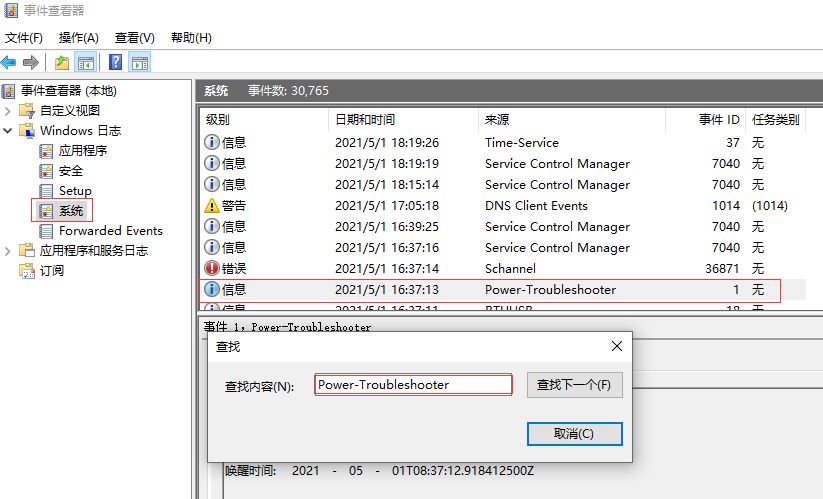The height and width of the screenshot is (499, 823).
Task: Click the blue help question mark icon
Action: click(116, 62)
